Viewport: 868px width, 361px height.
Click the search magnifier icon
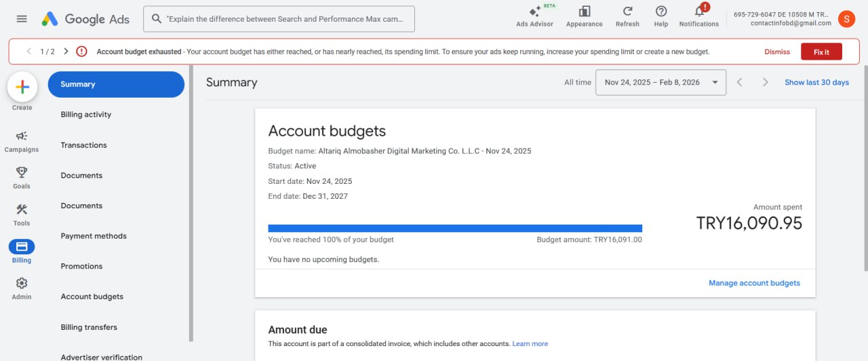click(156, 19)
